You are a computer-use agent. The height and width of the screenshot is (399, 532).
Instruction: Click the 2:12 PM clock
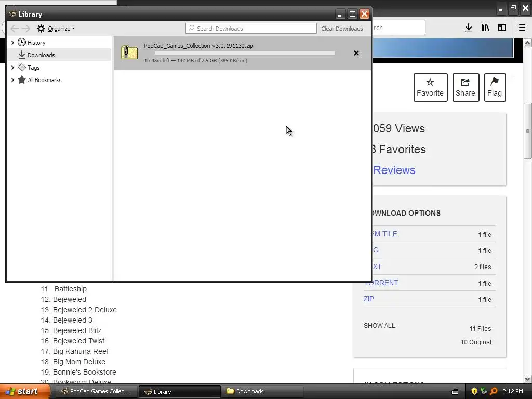pos(513,391)
